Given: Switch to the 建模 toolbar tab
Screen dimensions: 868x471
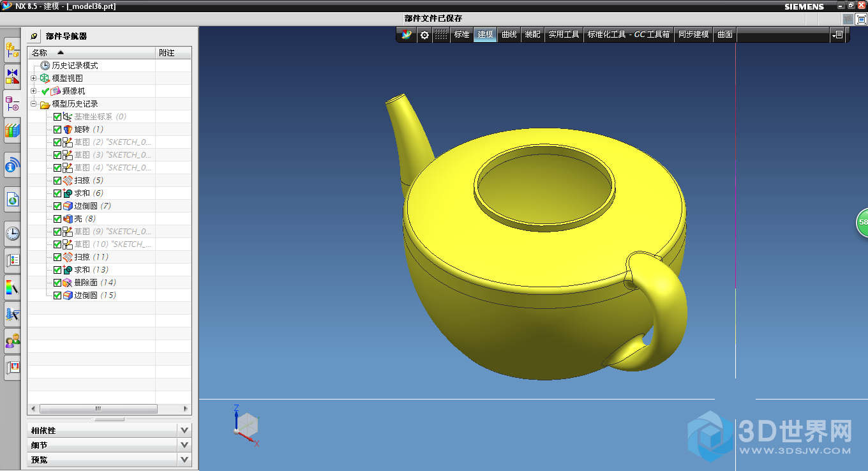Looking at the screenshot, I should coord(485,34).
